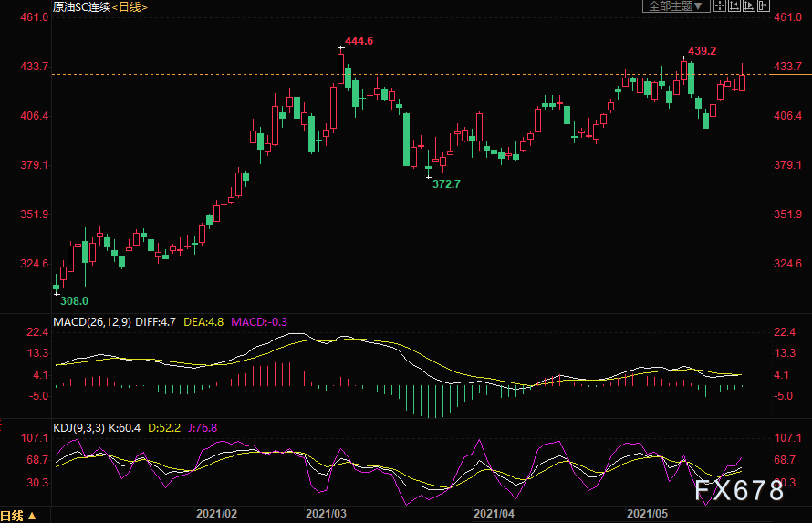Click the interval range statistics icon
The width and height of the screenshot is (812, 523).
coord(734,5)
